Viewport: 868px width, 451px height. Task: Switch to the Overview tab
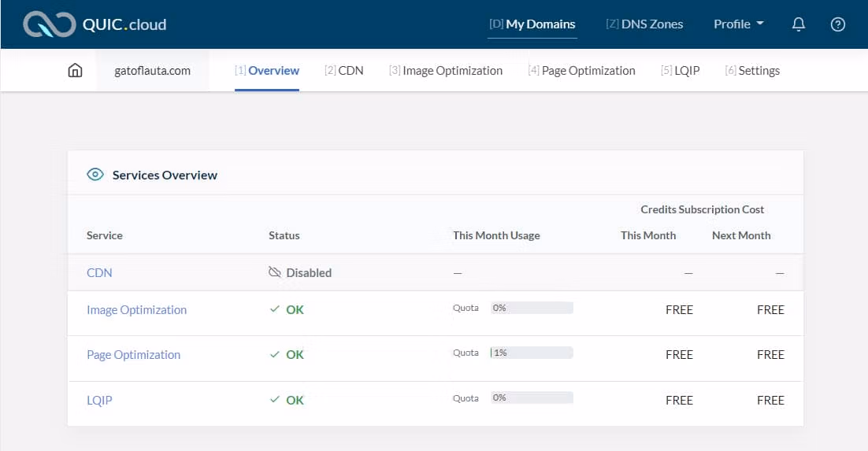(267, 71)
